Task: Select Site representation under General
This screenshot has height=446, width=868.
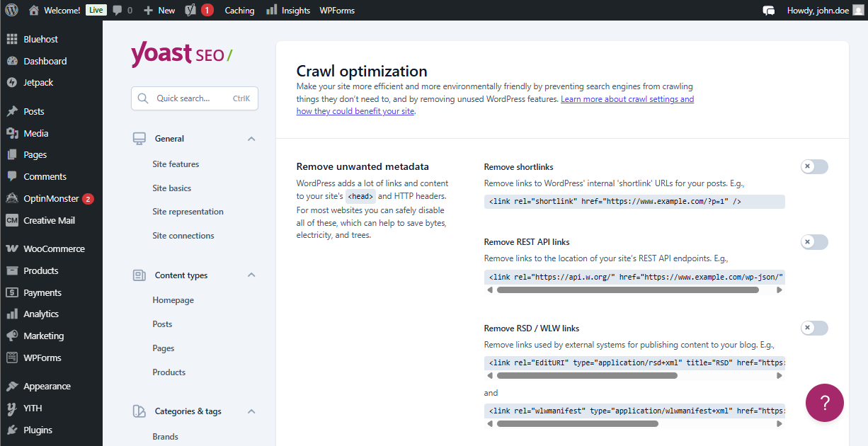Action: 188,212
